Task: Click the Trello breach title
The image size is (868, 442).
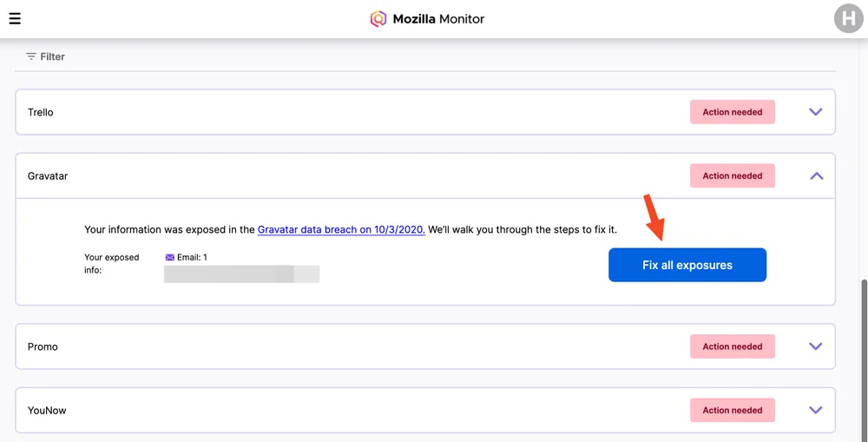Action: pos(41,112)
